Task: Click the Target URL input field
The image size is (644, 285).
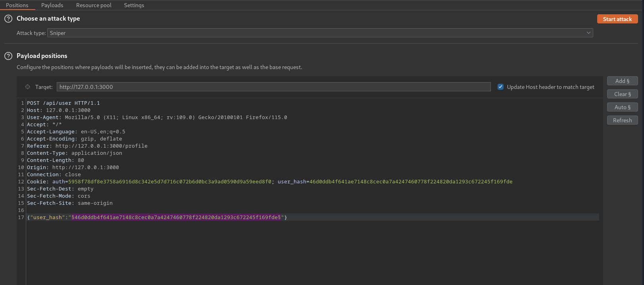Action: tap(273, 87)
